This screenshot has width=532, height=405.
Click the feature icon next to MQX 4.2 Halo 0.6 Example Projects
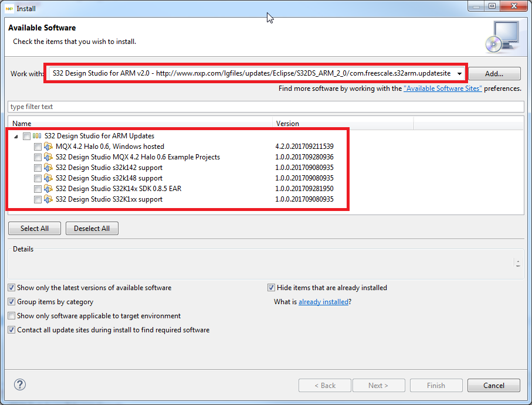point(48,157)
